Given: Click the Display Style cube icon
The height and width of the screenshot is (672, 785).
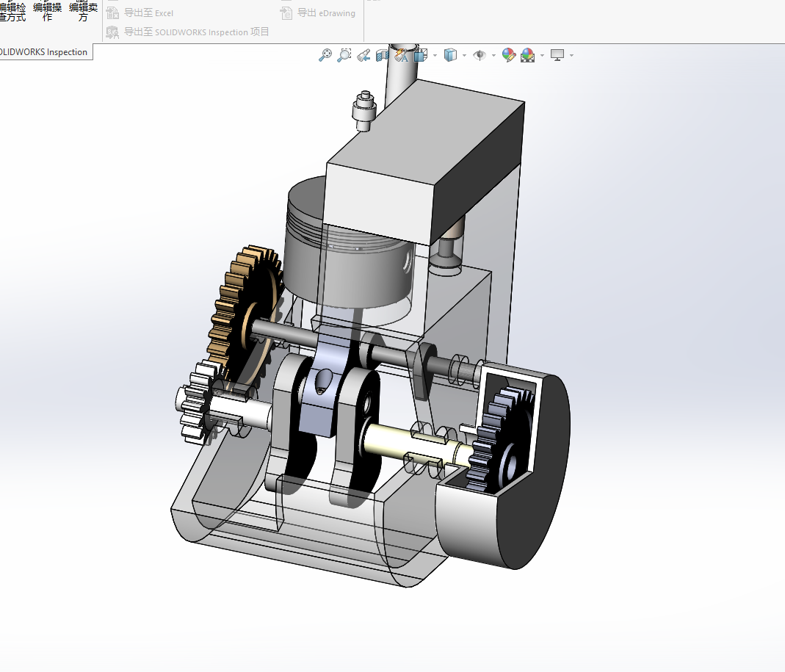Looking at the screenshot, I should pos(451,55).
